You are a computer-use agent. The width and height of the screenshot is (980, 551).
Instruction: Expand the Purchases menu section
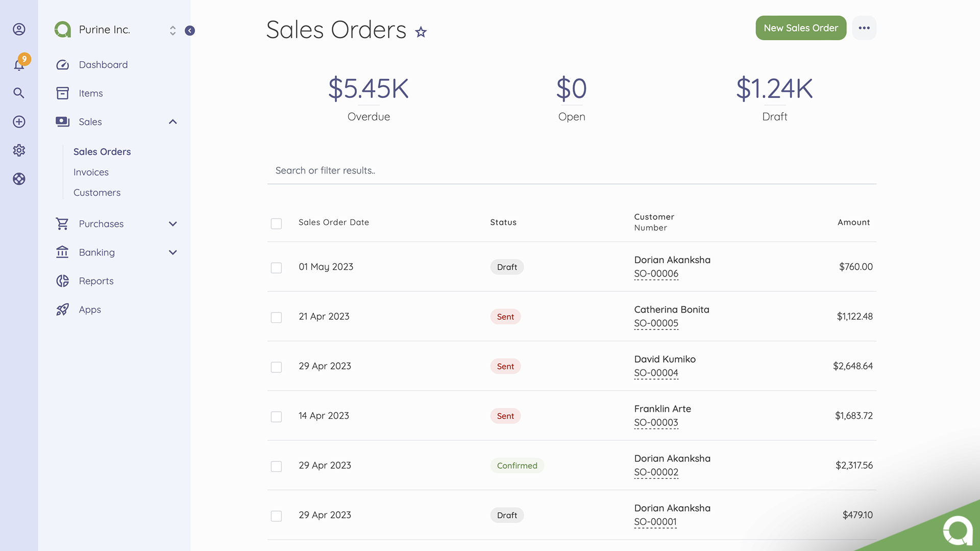(x=173, y=223)
